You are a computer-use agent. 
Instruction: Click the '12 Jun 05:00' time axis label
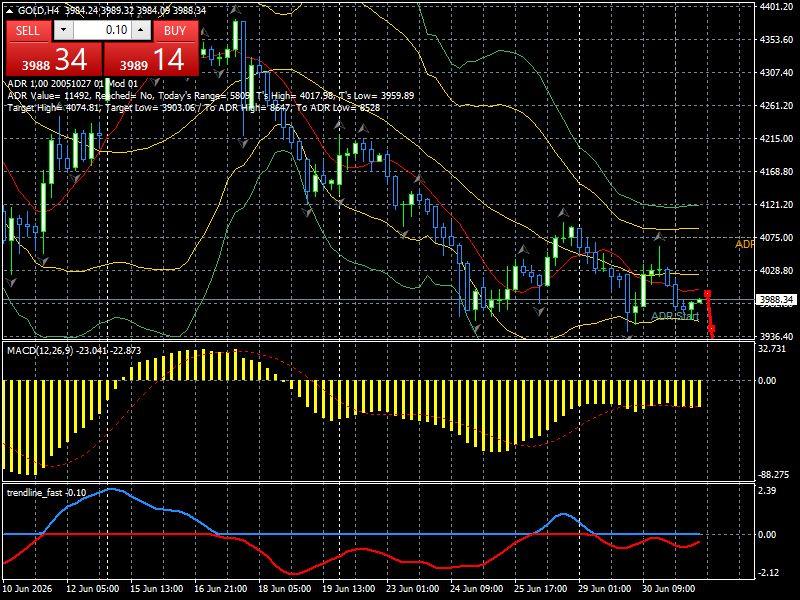(93, 589)
